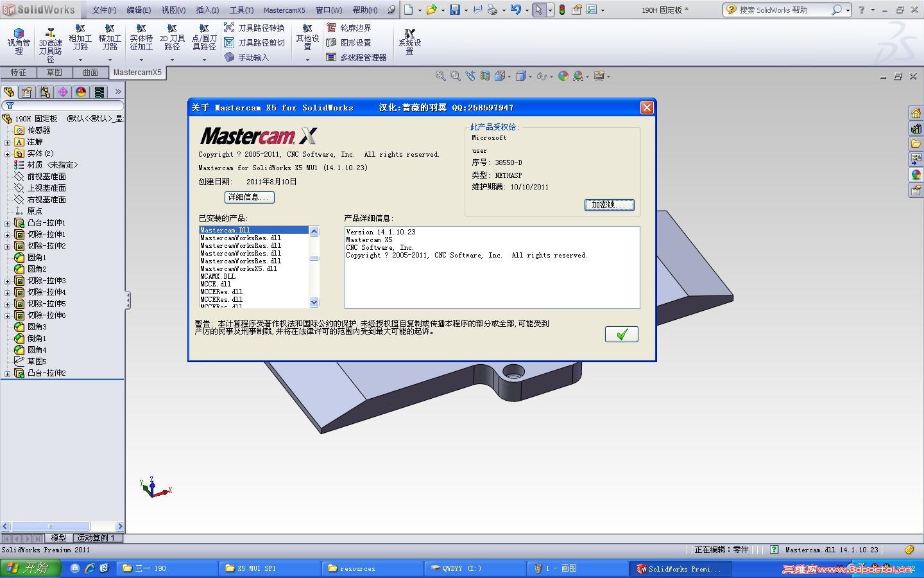Expand the 其他设置 dropdown arrow
This screenshot has width=924, height=578.
[307, 60]
